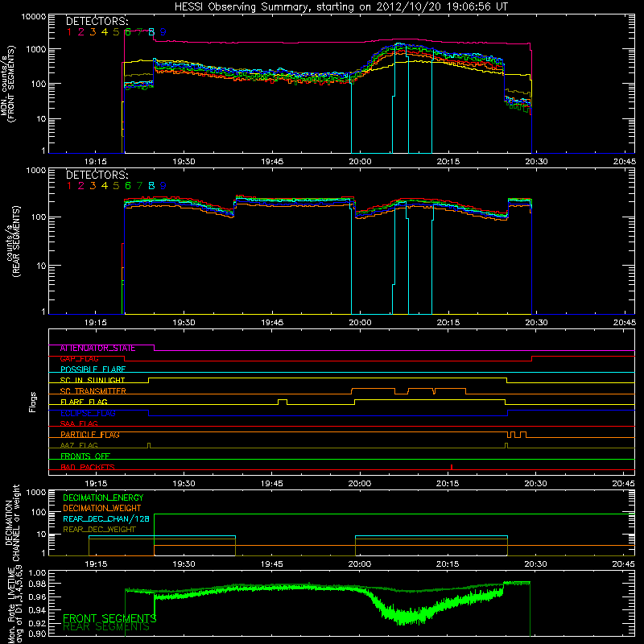The image size is (644, 644).
Task: Click the 20:30 time label under the Flags plot
Action: [x=535, y=484]
